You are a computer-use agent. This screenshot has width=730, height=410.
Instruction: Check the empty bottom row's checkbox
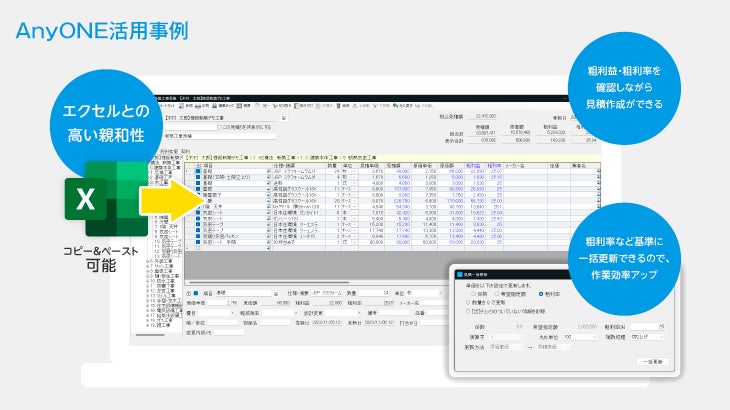tap(198, 248)
